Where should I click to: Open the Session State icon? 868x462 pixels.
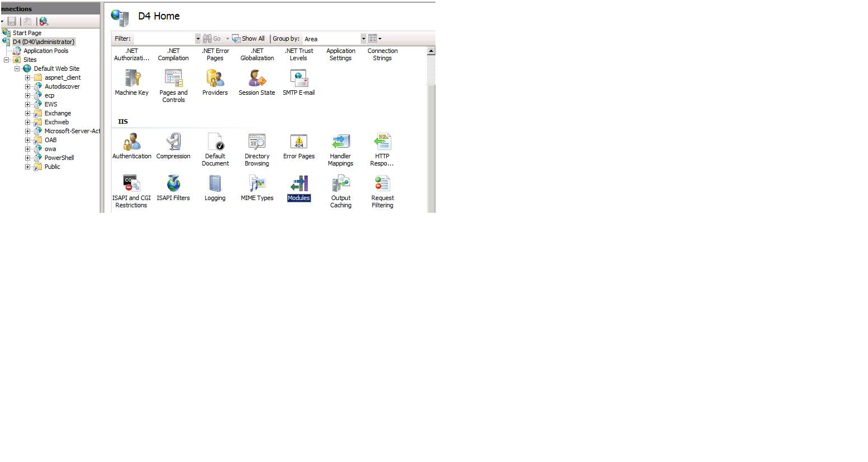tap(257, 79)
